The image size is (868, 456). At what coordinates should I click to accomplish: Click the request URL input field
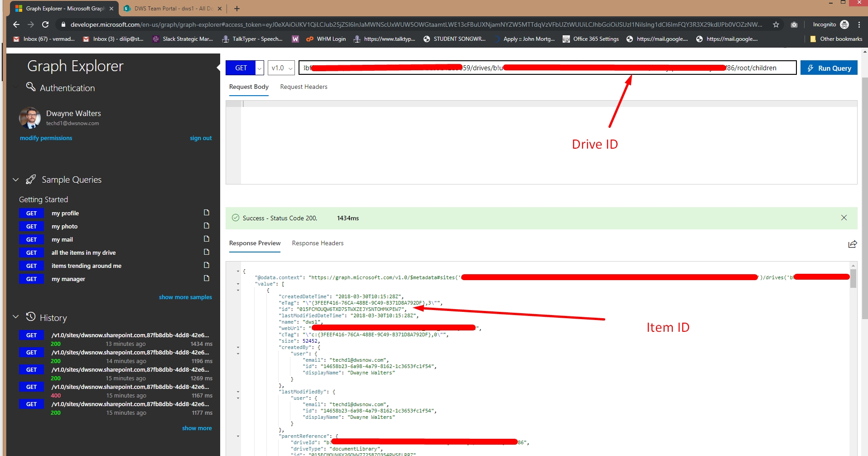tap(547, 68)
